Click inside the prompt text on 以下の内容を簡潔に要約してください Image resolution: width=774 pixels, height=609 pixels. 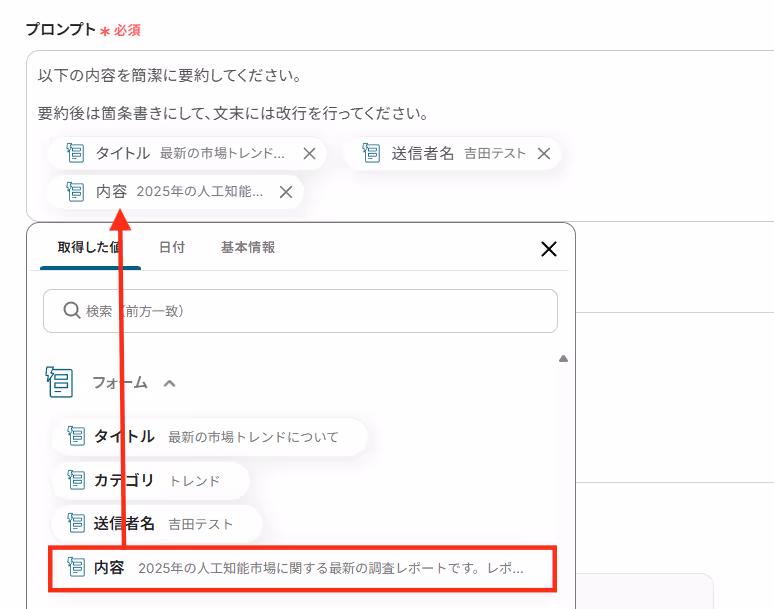point(169,76)
